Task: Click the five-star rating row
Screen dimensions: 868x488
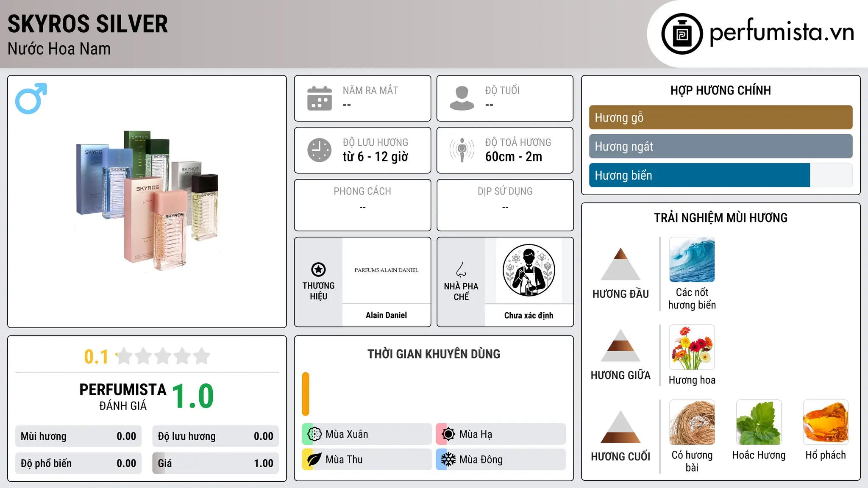Action: click(x=163, y=356)
